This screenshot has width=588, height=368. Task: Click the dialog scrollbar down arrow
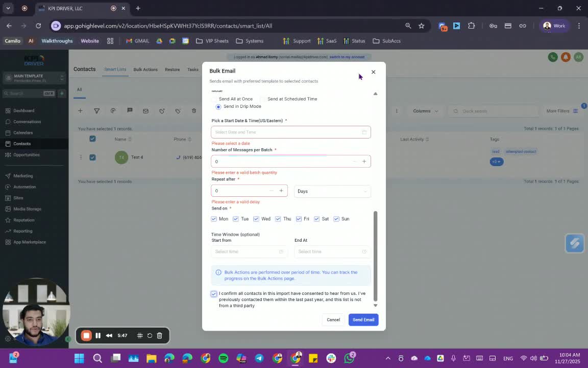click(x=375, y=305)
